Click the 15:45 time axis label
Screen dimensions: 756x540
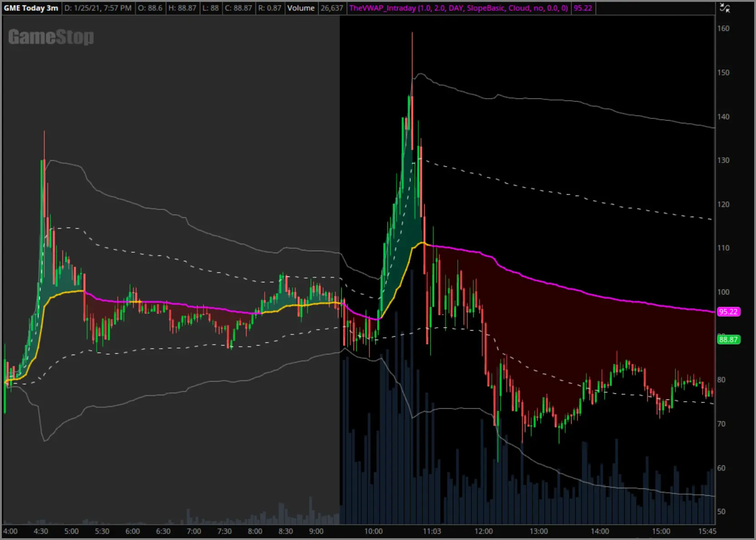point(707,531)
